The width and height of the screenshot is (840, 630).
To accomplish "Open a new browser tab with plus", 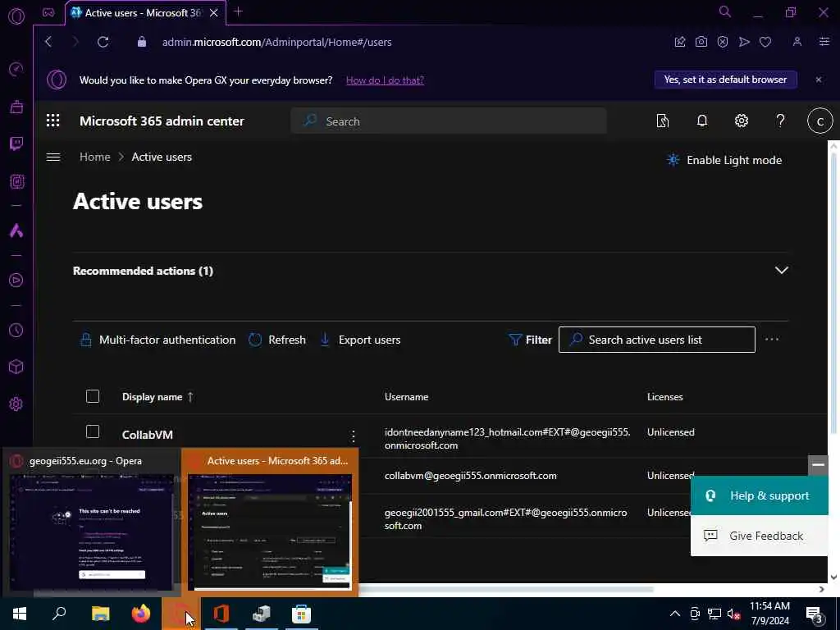I will coord(239,11).
